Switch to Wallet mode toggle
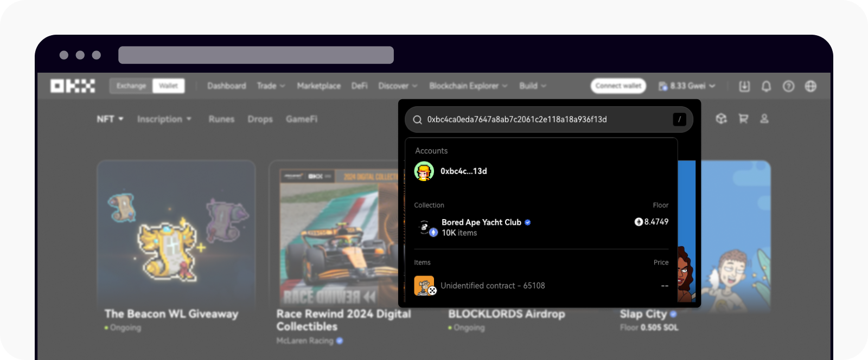This screenshot has height=360, width=868. (168, 86)
